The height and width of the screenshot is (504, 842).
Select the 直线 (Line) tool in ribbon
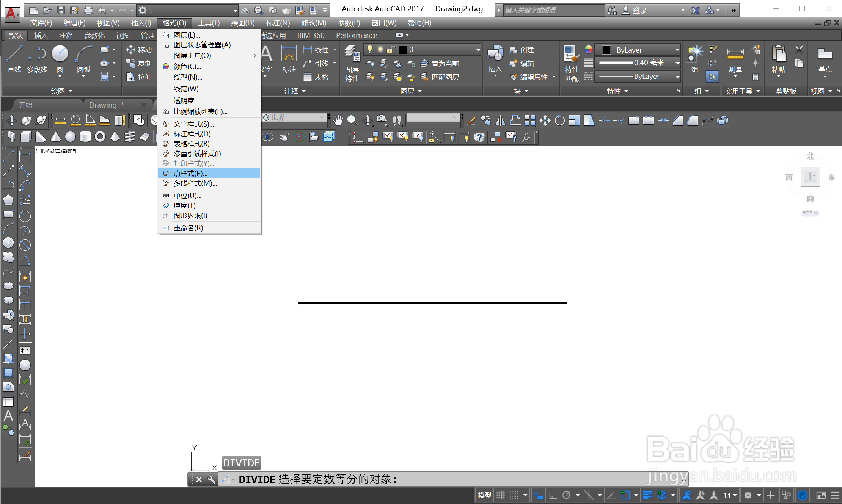[14, 59]
